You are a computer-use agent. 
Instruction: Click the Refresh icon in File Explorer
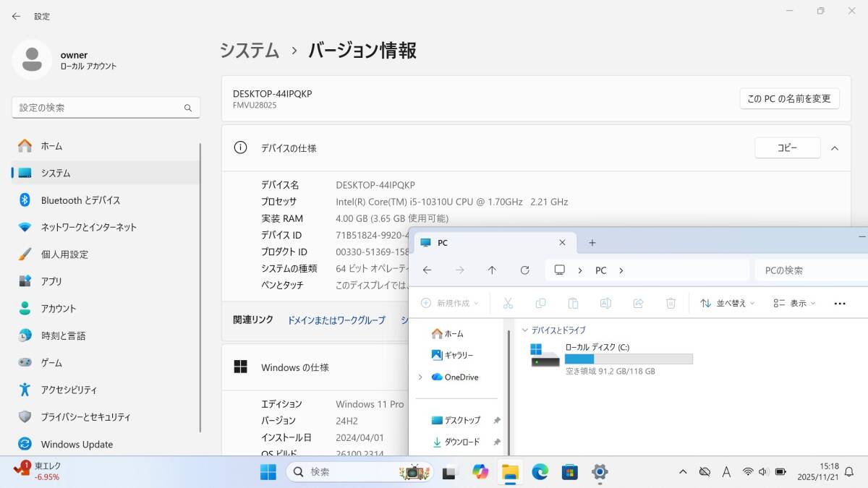[x=525, y=270]
